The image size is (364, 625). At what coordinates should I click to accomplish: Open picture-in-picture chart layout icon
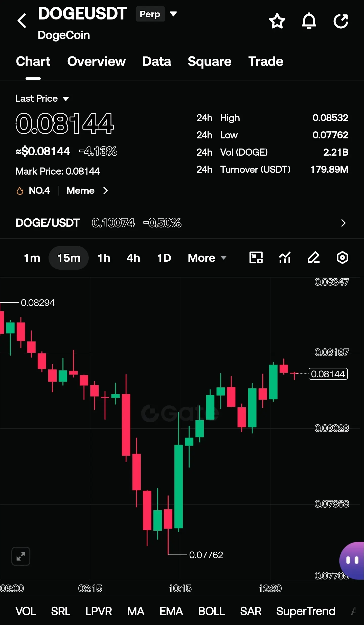coord(256,258)
